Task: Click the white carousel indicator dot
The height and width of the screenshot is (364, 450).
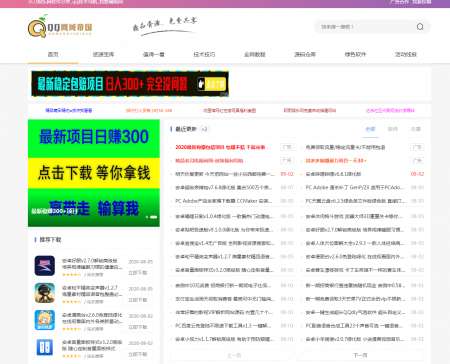Action: [x=153, y=217]
